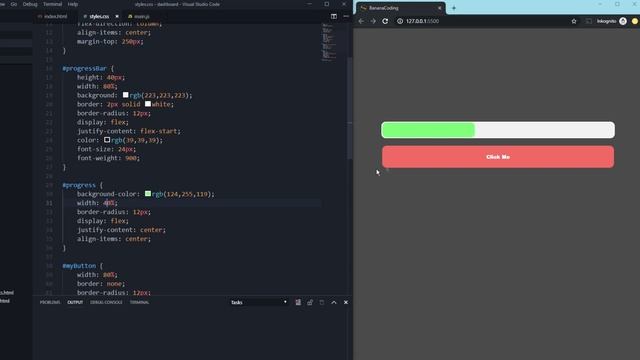This screenshot has width=640, height=360.
Task: Click the green rgb(124,255,119) color swatch
Action: 148,194
